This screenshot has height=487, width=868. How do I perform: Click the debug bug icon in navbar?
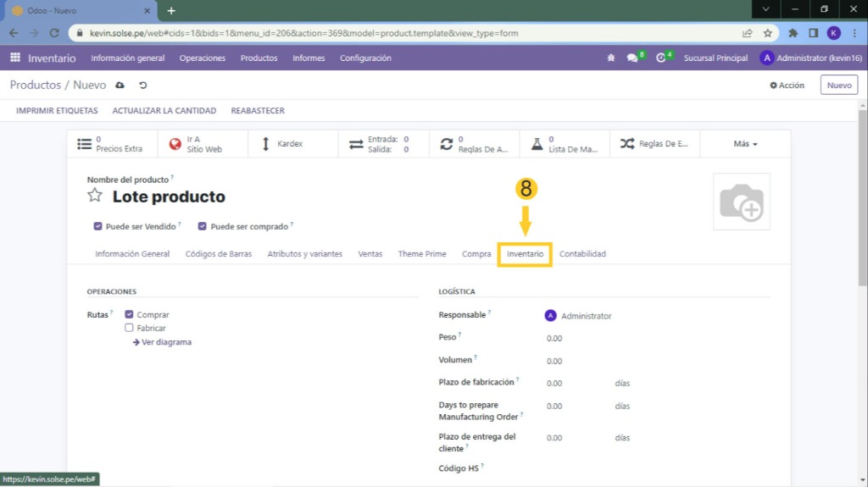point(611,58)
